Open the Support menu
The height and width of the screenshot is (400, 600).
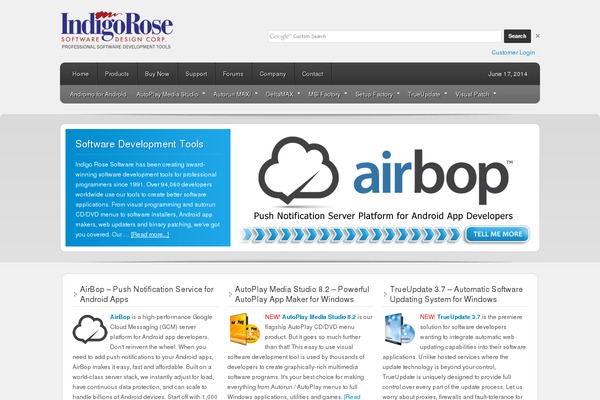(x=196, y=74)
